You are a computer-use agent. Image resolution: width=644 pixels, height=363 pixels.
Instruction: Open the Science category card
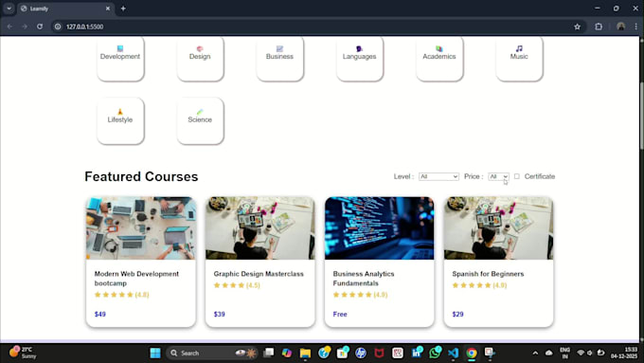(200, 121)
